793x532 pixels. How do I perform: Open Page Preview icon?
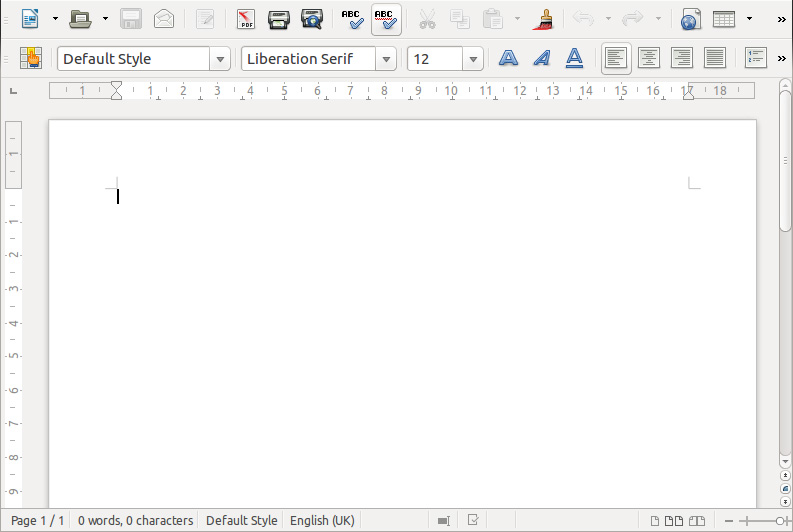312,19
